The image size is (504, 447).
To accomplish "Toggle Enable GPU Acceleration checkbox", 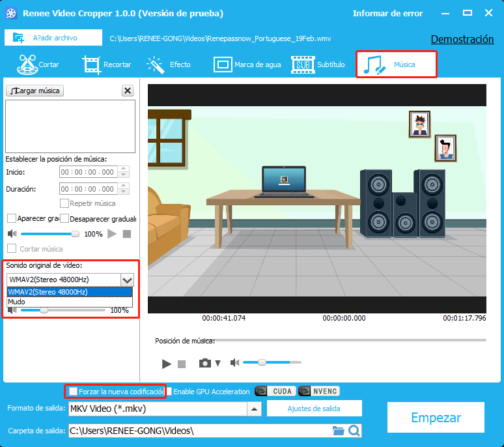I will [x=169, y=392].
